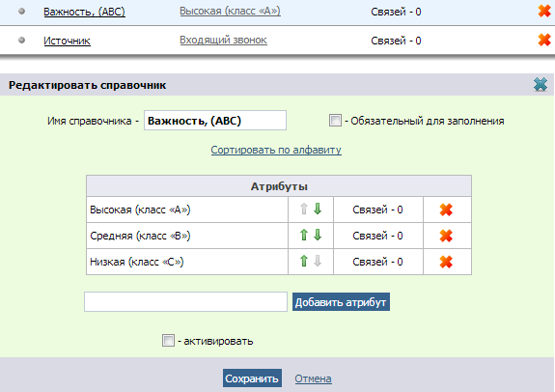The width and height of the screenshot is (555, 392).
Task: Enable Обязательный для заполнения checkbox
Action: (335, 121)
